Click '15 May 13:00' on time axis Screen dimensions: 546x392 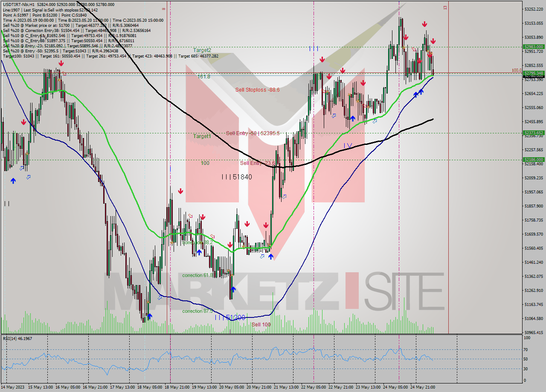(41, 387)
